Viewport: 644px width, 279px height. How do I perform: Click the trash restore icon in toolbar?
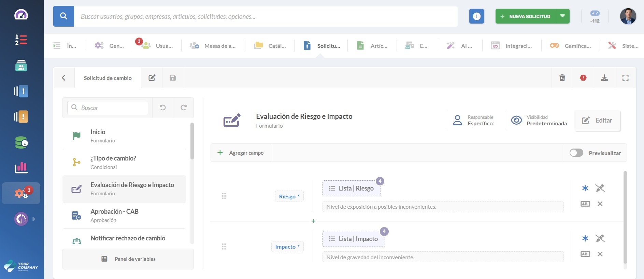562,78
